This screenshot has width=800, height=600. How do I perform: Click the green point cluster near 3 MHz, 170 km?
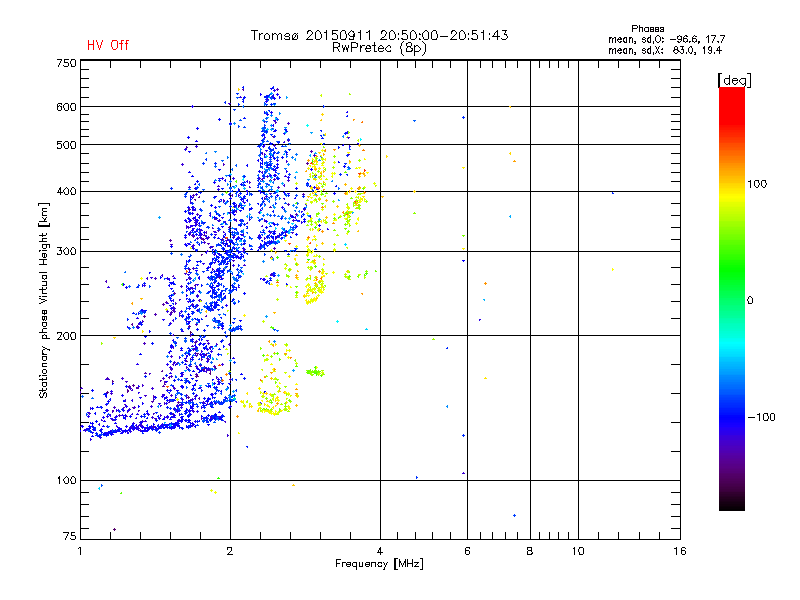click(315, 372)
